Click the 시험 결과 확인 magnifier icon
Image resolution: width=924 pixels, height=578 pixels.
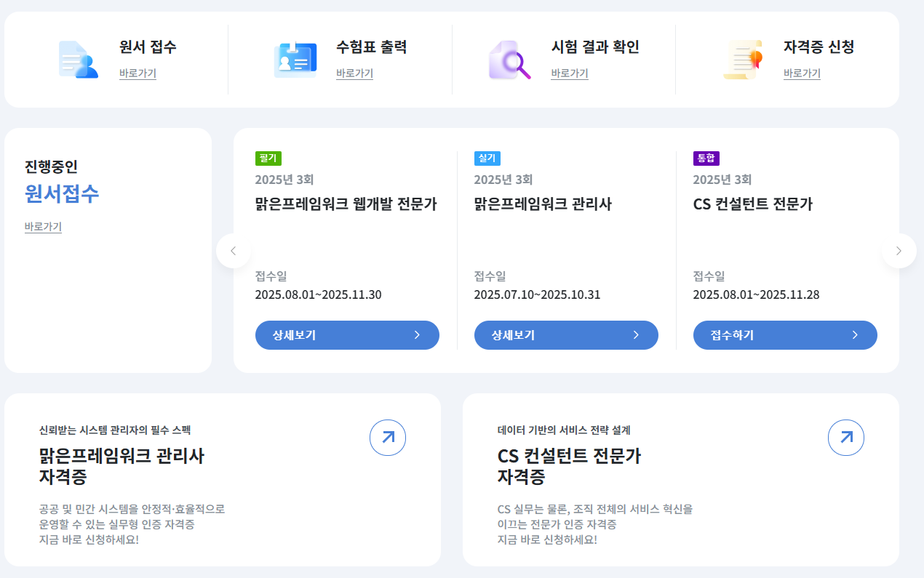coord(509,59)
